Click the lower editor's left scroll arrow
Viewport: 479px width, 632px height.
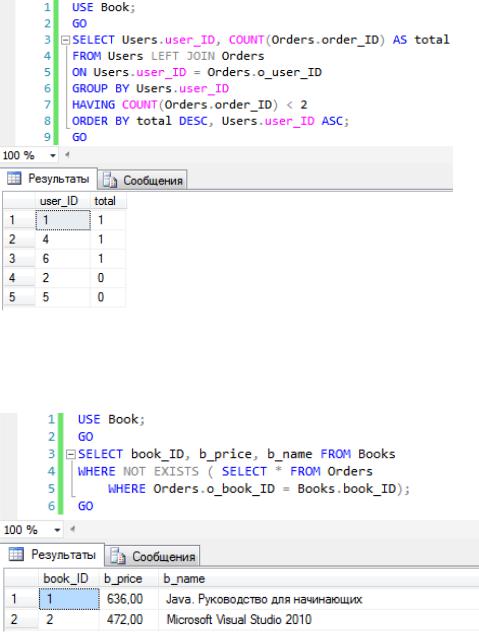point(73,529)
